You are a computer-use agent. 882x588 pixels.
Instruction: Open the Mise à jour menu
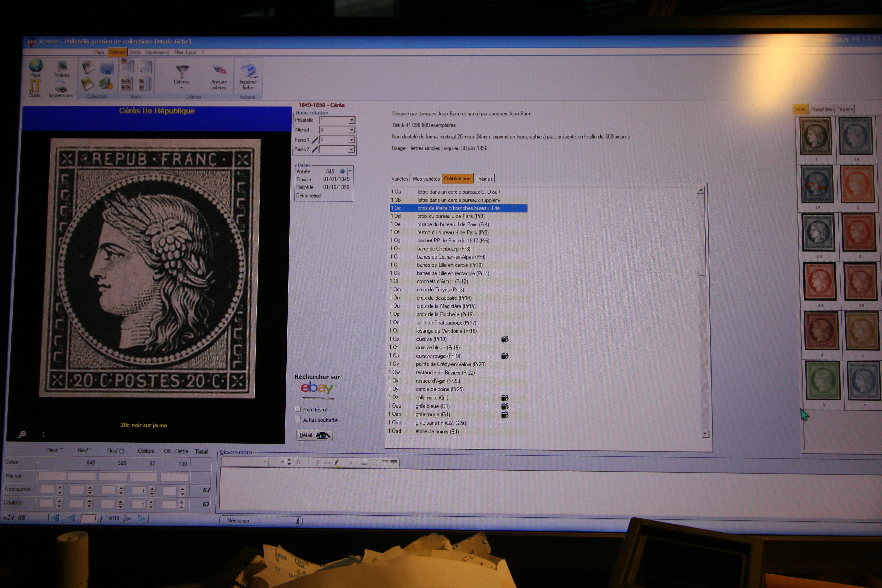click(x=185, y=52)
